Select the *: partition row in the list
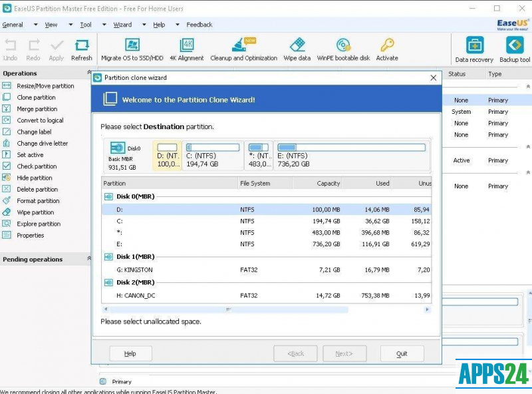This screenshot has height=394, width=532. click(267, 233)
